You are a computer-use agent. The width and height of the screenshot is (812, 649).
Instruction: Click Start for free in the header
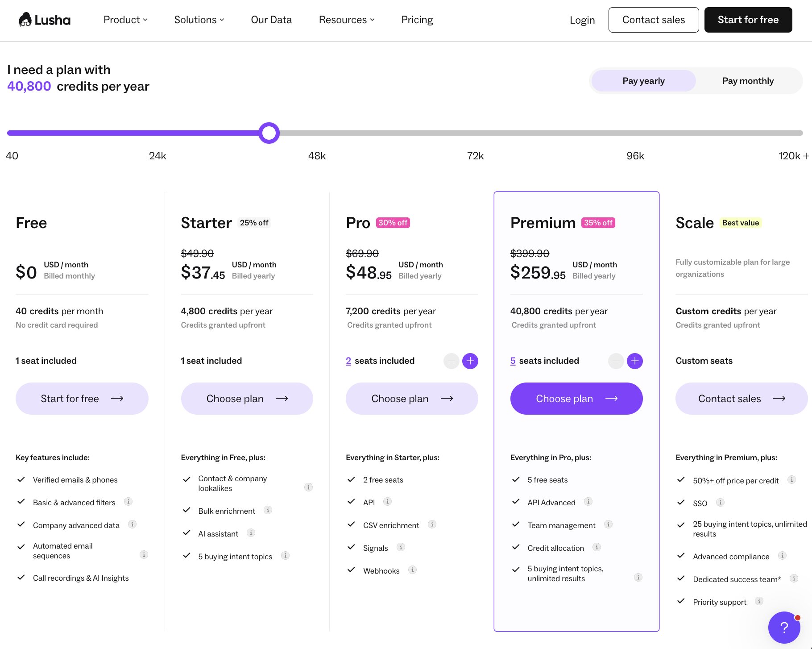[x=748, y=20]
